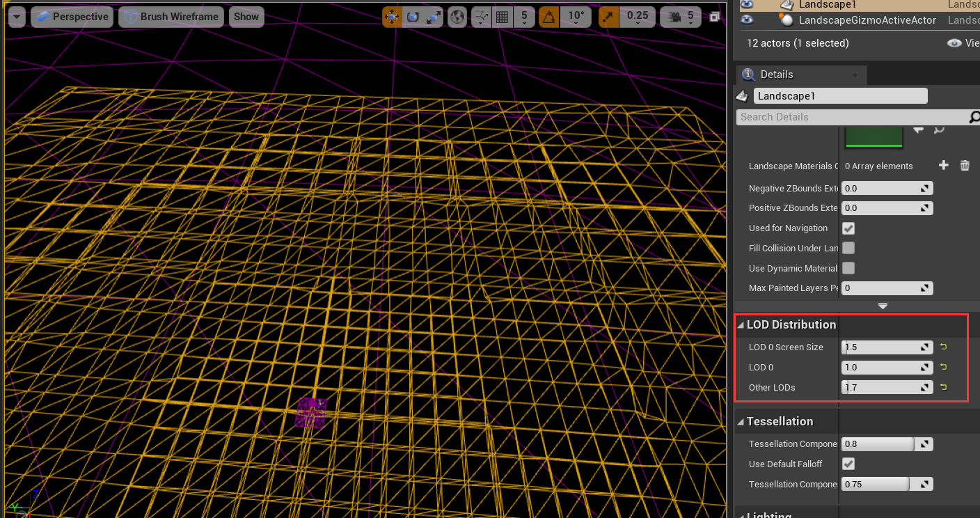Enable Use Dynamic Material checkbox
The height and width of the screenshot is (518, 980).
click(848, 268)
